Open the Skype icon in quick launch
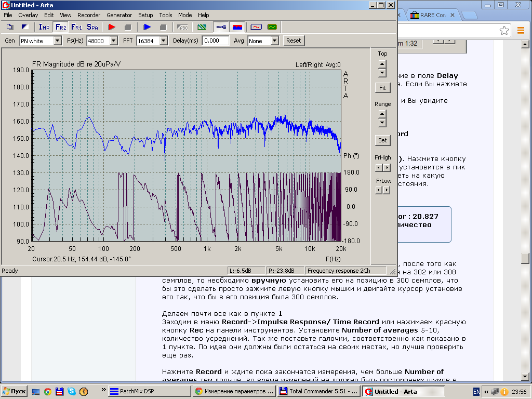 tap(71, 392)
